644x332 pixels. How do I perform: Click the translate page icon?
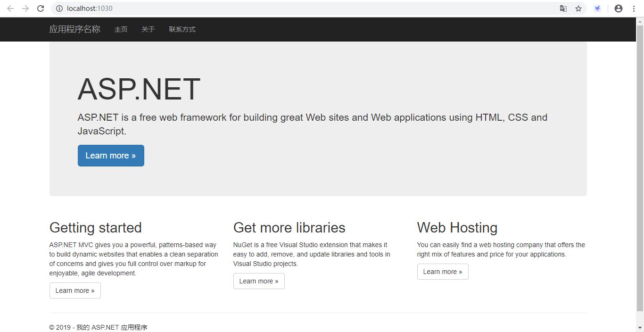(563, 8)
